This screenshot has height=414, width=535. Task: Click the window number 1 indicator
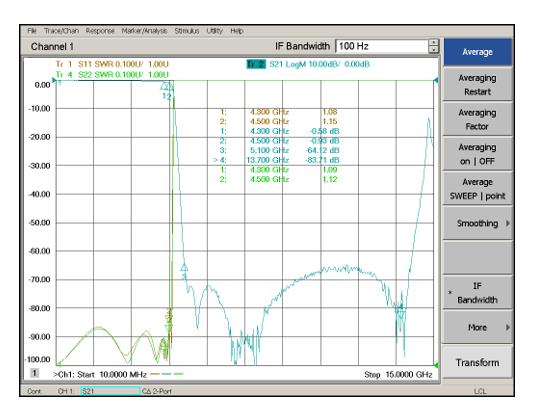point(34,373)
